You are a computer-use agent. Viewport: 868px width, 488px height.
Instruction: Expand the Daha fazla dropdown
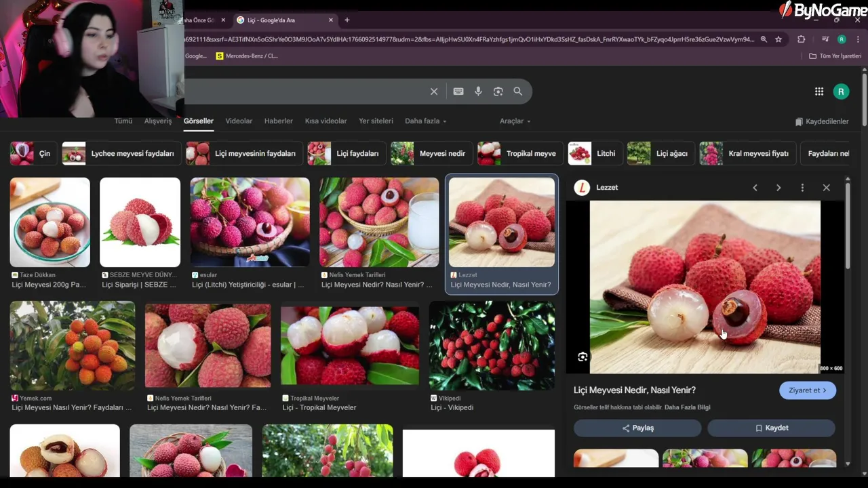(x=426, y=121)
